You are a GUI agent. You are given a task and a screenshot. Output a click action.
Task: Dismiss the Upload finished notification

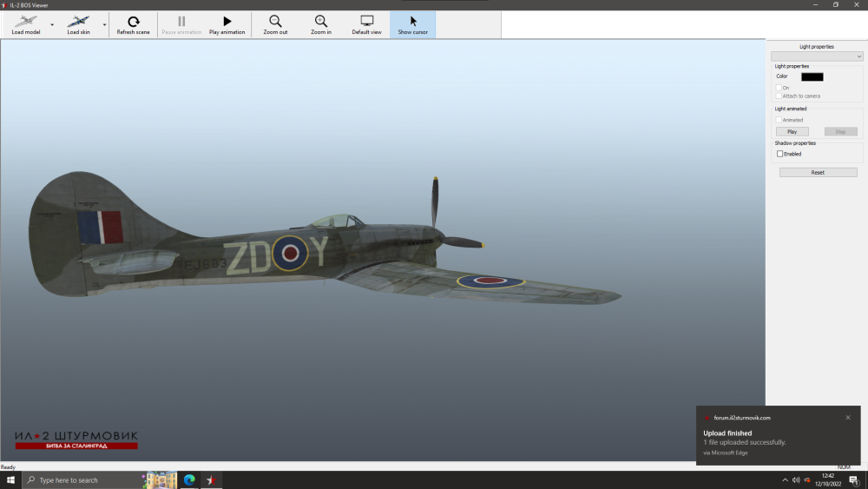click(x=848, y=418)
